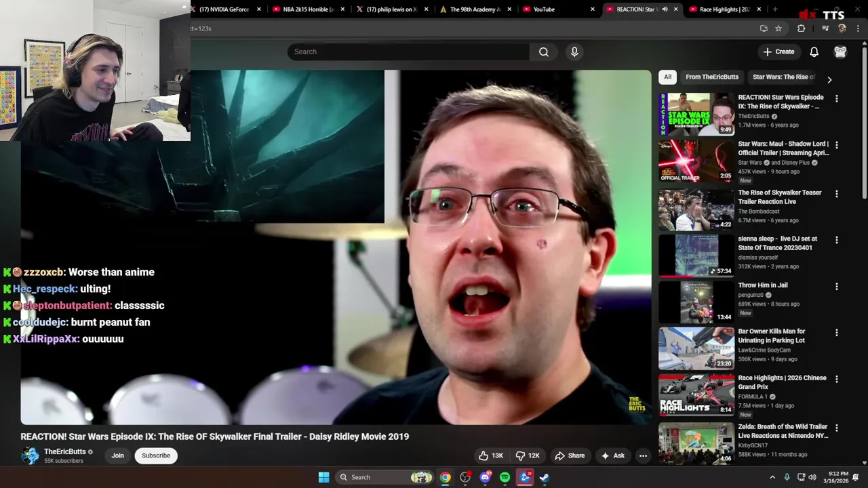The height and width of the screenshot is (488, 868).
Task: Close the 98th Academy Awards tab
Action: [x=511, y=9]
